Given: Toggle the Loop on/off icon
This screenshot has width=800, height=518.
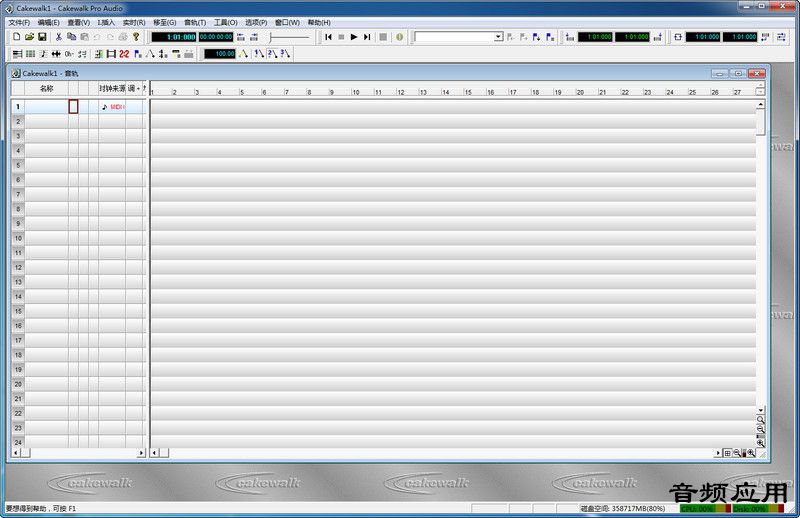Looking at the screenshot, I should point(678,37).
